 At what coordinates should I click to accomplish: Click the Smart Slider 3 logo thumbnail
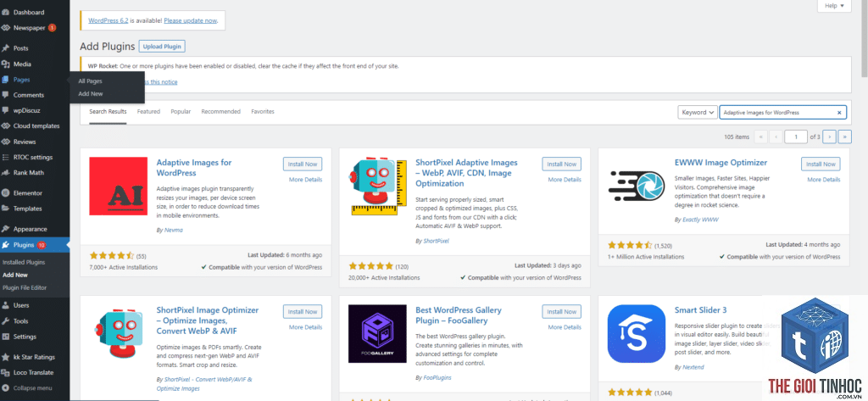click(637, 333)
